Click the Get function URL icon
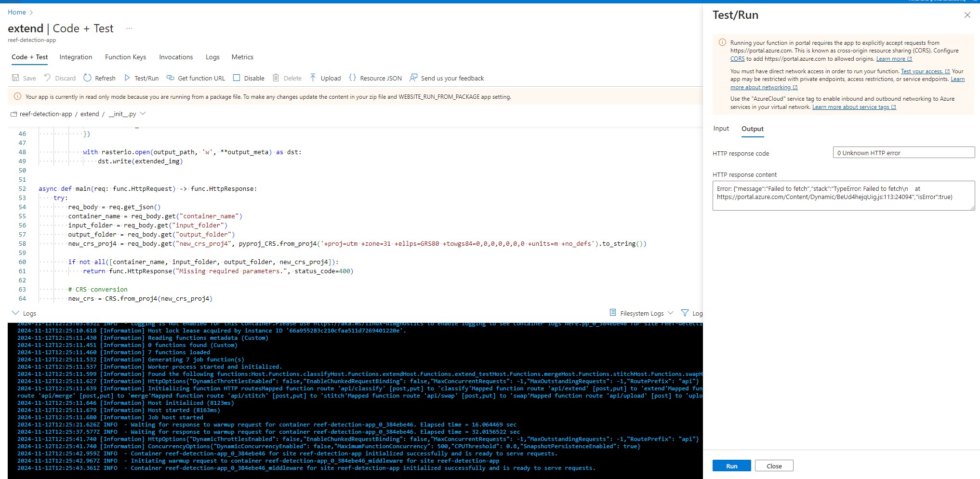The width and height of the screenshot is (980, 479). click(171, 78)
